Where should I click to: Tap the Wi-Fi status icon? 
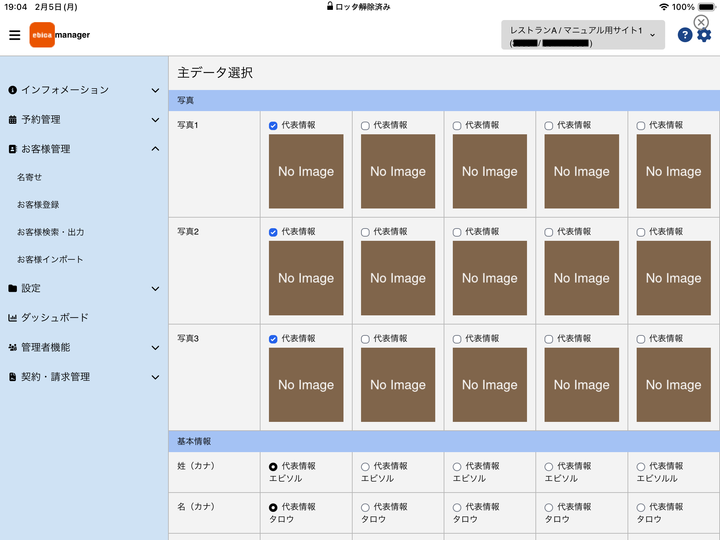(664, 7)
